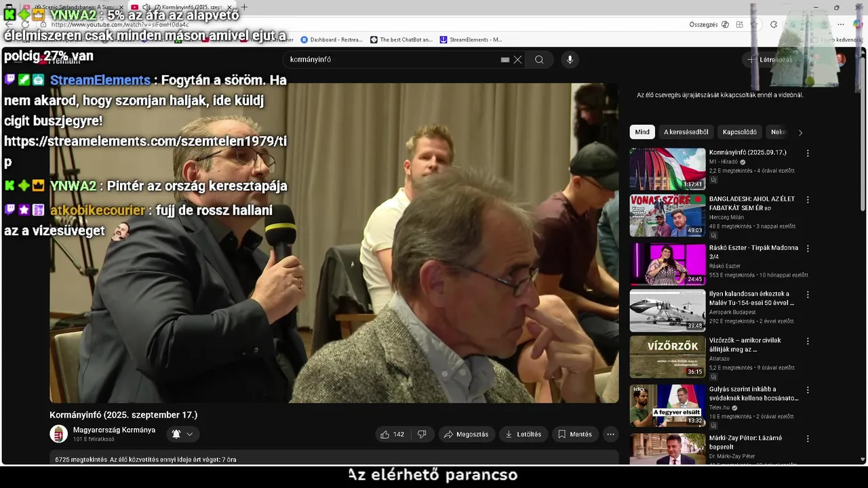Screen dimensions: 868x488
Task: Start voice search with microphone icon
Action: (x=570, y=60)
